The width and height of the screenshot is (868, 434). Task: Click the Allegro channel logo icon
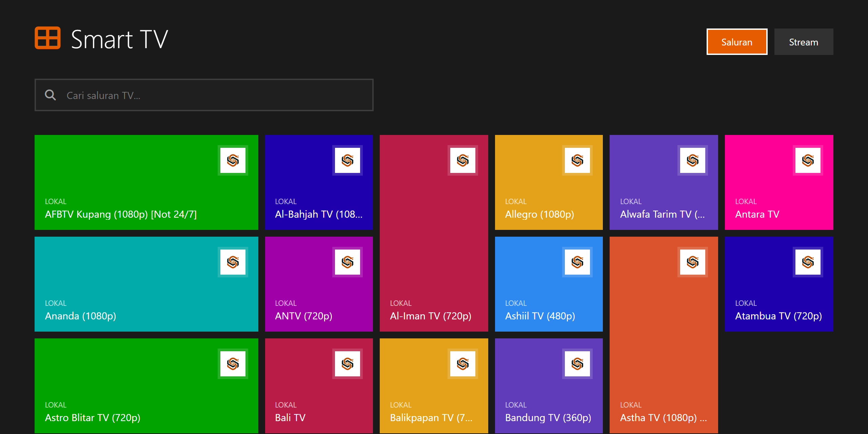coord(577,160)
